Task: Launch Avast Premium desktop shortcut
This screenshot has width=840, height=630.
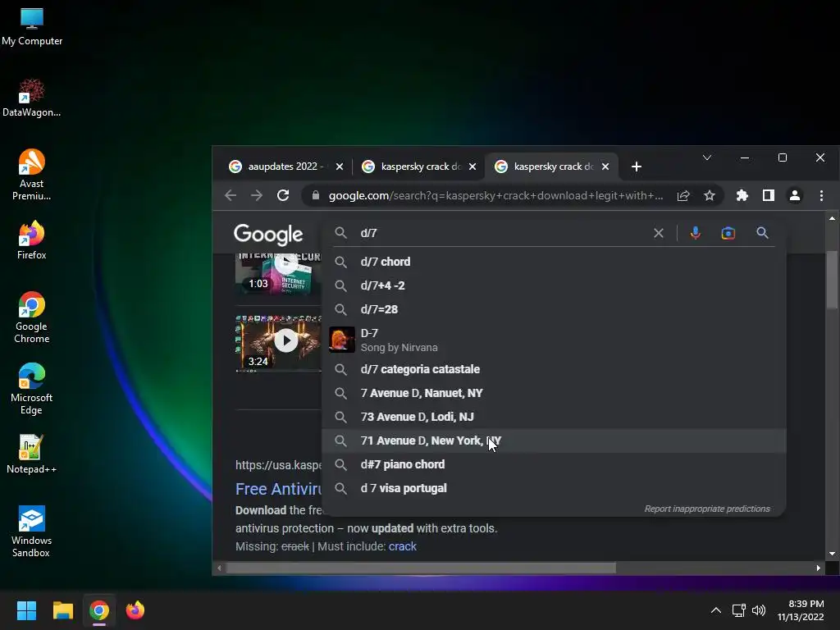Action: (x=32, y=176)
